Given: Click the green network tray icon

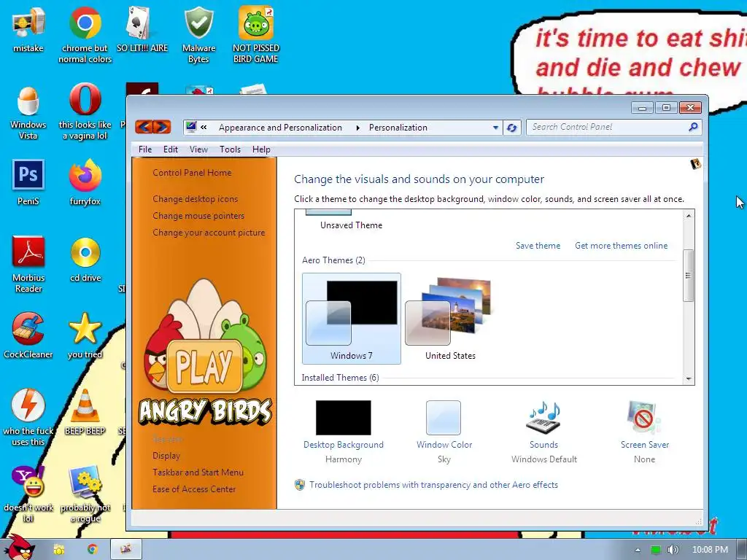Looking at the screenshot, I should (656, 550).
